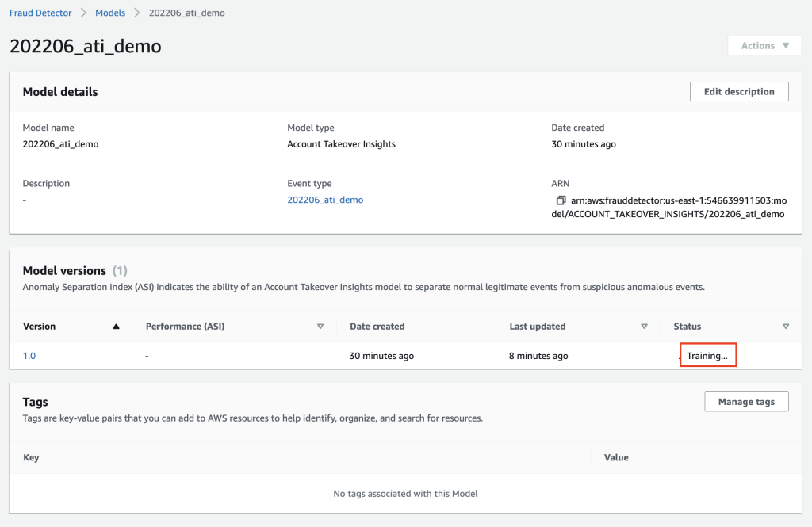
Task: Click the Training... status cell
Action: click(707, 356)
